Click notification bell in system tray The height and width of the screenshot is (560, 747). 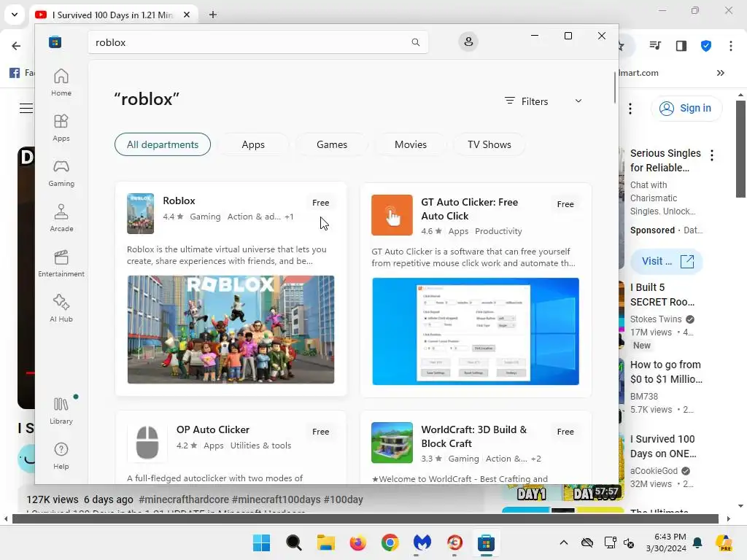click(x=697, y=542)
